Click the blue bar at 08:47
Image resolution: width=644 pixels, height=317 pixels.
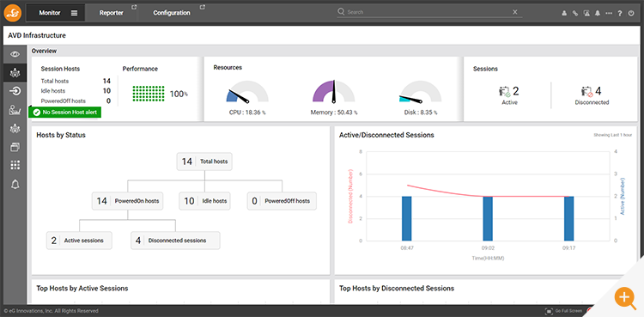pos(407,218)
